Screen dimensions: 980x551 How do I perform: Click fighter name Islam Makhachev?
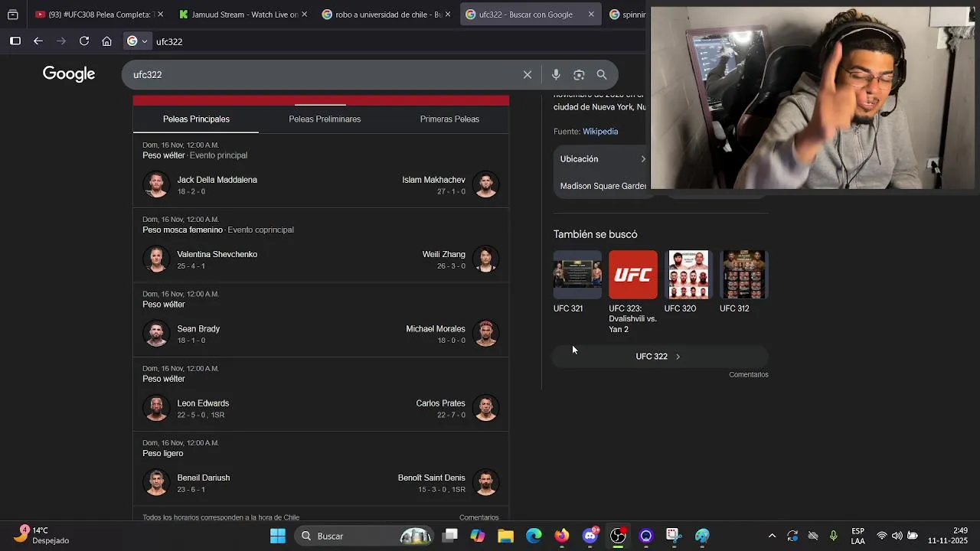click(x=433, y=180)
